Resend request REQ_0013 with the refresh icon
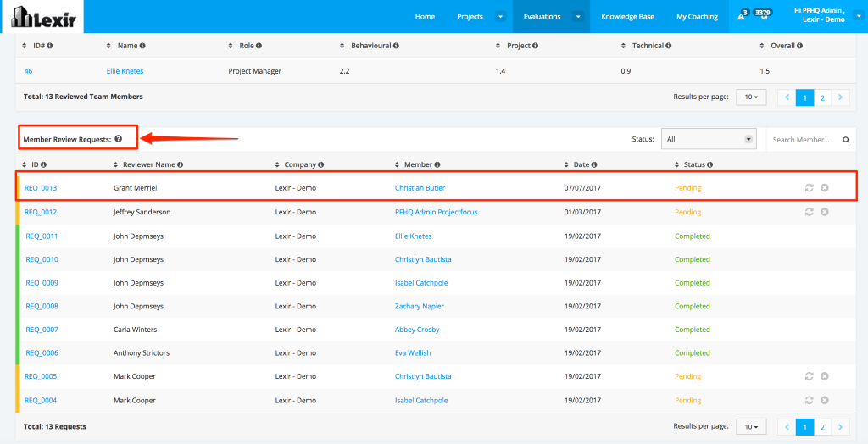This screenshot has height=444, width=868. [809, 188]
